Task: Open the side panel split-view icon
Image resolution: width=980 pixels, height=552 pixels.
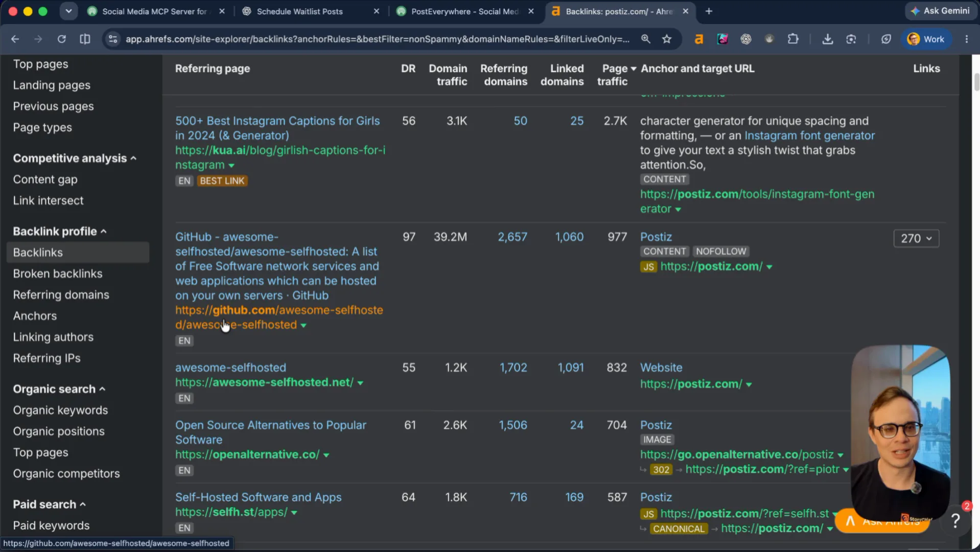Action: [x=85, y=39]
